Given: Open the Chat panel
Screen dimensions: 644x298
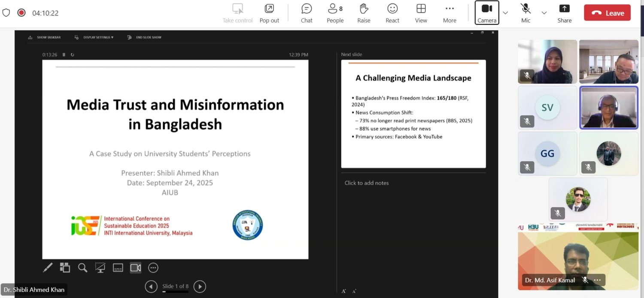Looking at the screenshot, I should coord(307,13).
